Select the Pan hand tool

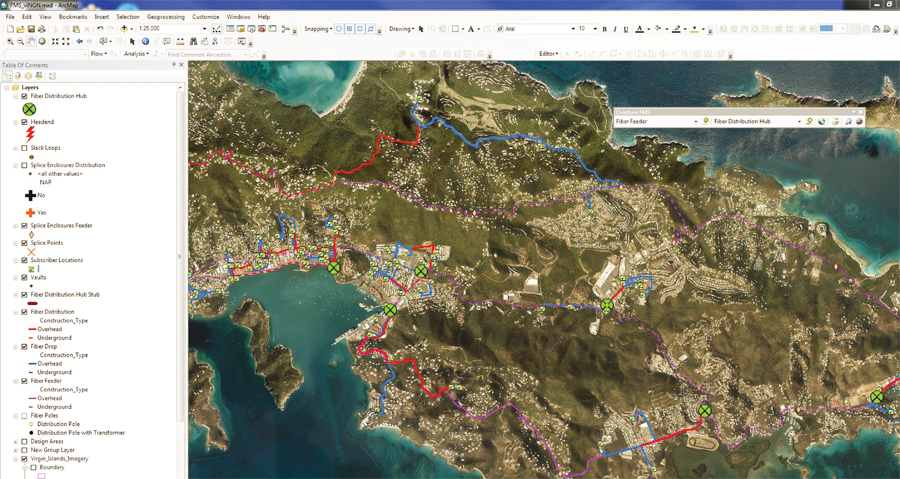click(x=32, y=42)
